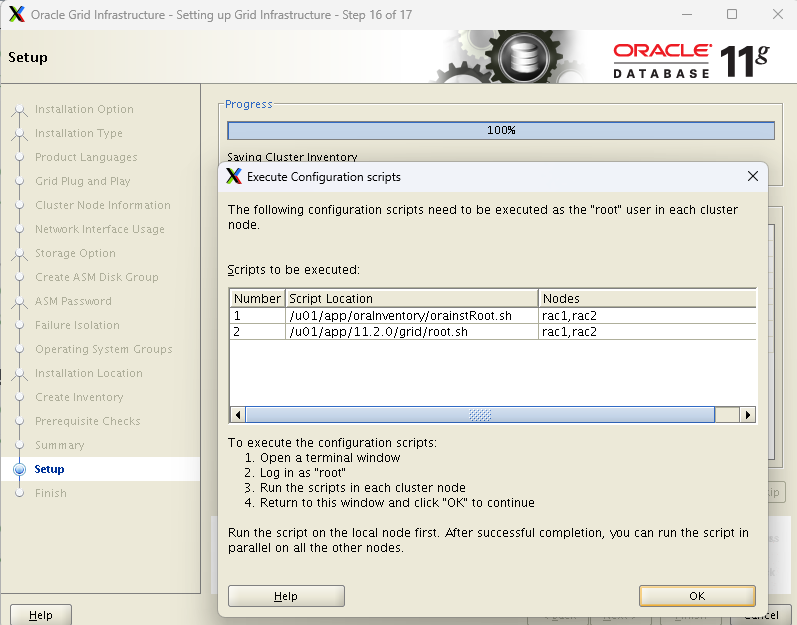Select the Create Inventory step
797x625 pixels.
79,397
